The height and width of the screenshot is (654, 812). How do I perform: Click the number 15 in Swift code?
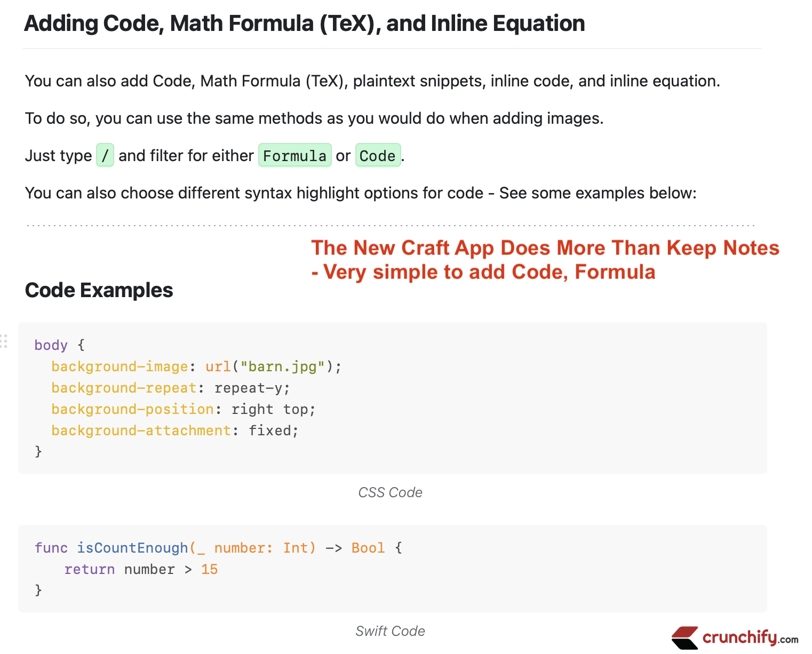pos(210,569)
